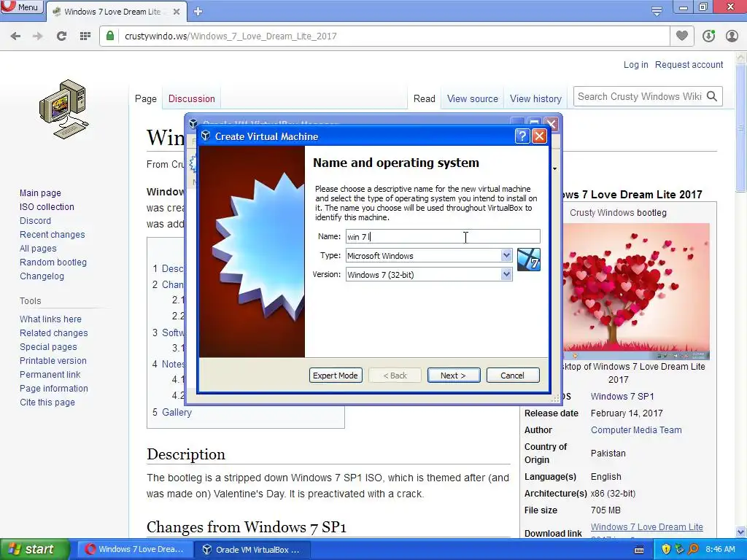
Task: Select the Read tab
Action: click(424, 98)
